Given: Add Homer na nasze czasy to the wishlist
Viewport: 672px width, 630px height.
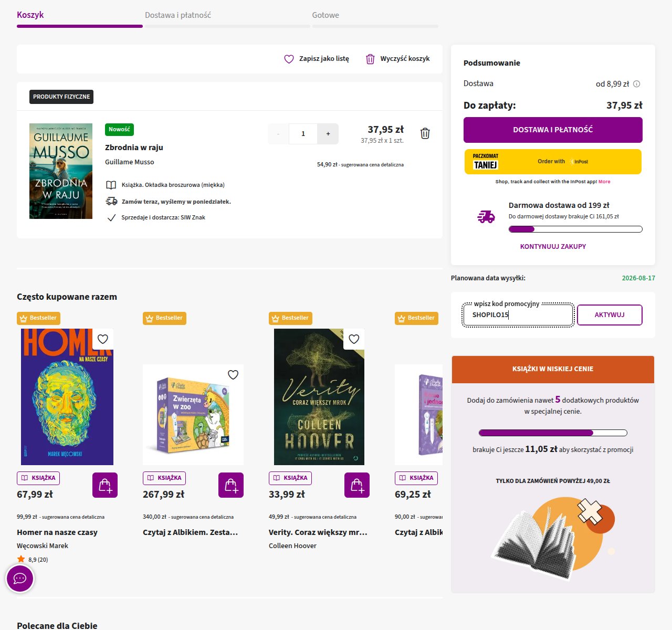Looking at the screenshot, I should 103,339.
